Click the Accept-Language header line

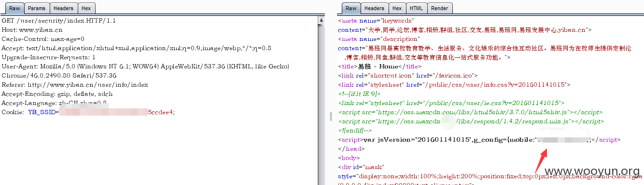point(55,103)
